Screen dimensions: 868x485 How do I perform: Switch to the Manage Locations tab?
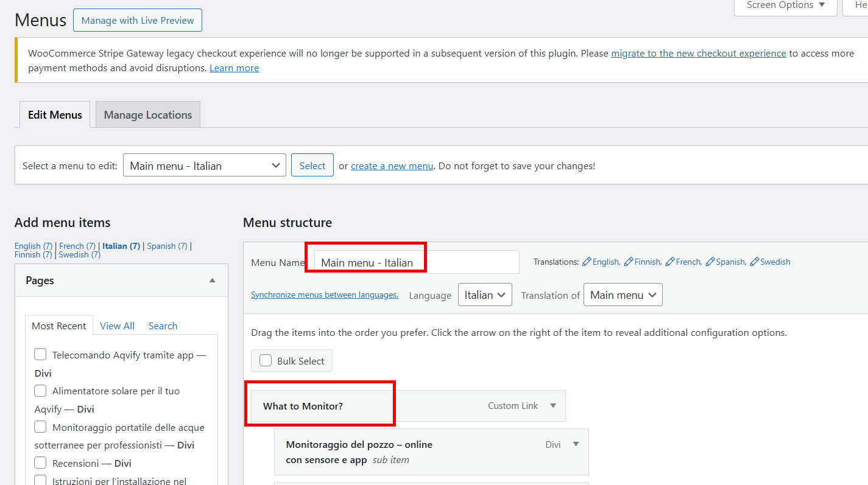[147, 115]
